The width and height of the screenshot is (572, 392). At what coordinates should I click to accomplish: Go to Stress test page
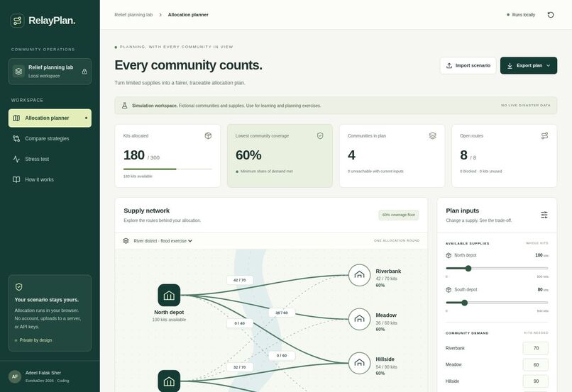point(50,159)
